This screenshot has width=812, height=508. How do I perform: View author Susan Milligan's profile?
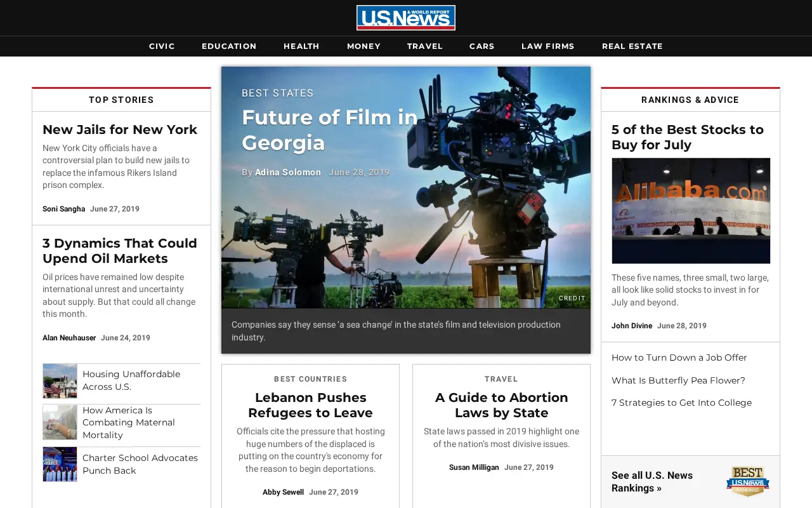click(x=474, y=467)
